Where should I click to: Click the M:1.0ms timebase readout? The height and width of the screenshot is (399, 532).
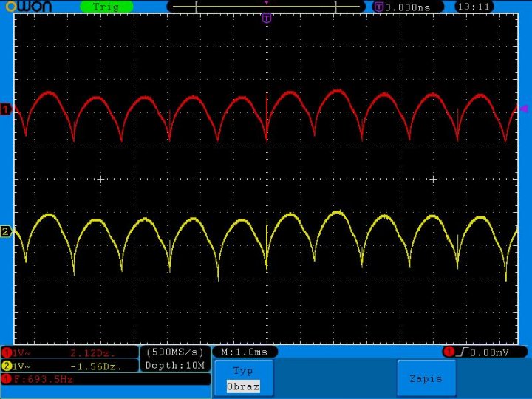245,352
